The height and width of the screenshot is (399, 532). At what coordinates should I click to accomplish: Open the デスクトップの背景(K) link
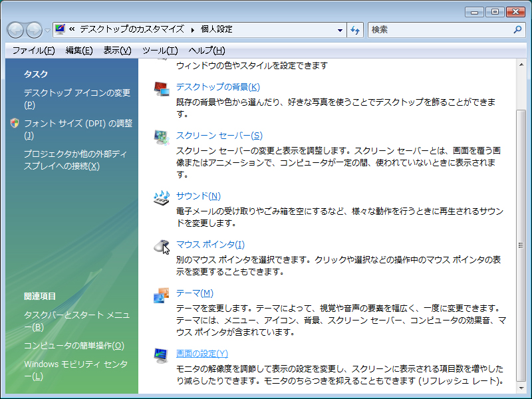coord(218,87)
